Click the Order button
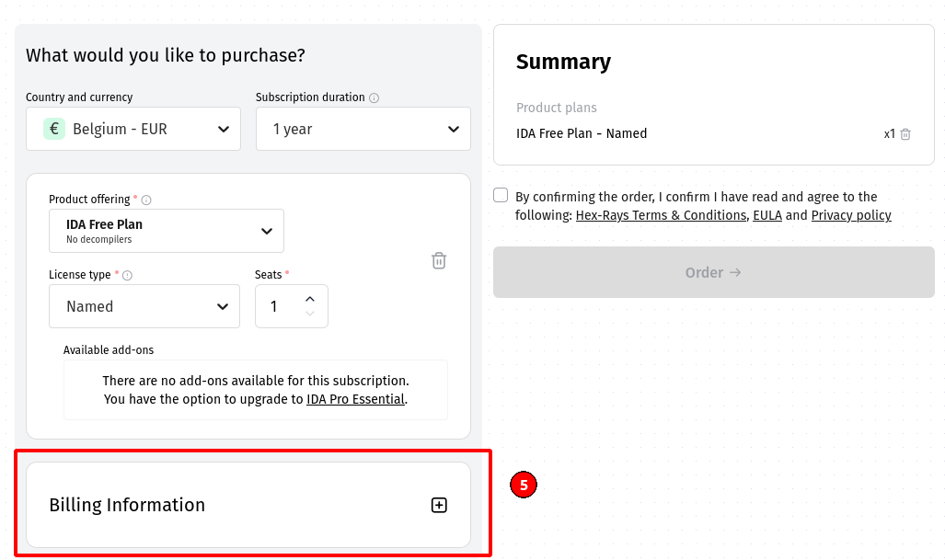The image size is (945, 560). point(713,272)
